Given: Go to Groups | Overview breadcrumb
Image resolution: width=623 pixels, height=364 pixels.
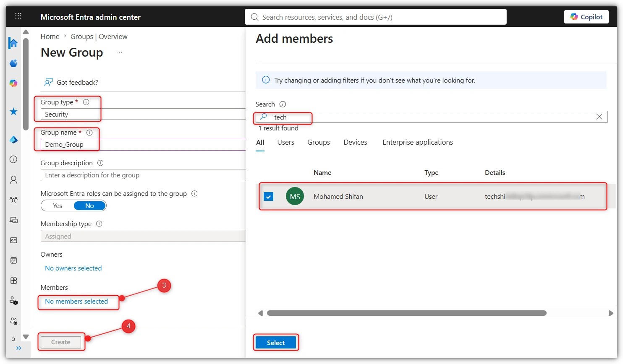Looking at the screenshot, I should pos(99,36).
